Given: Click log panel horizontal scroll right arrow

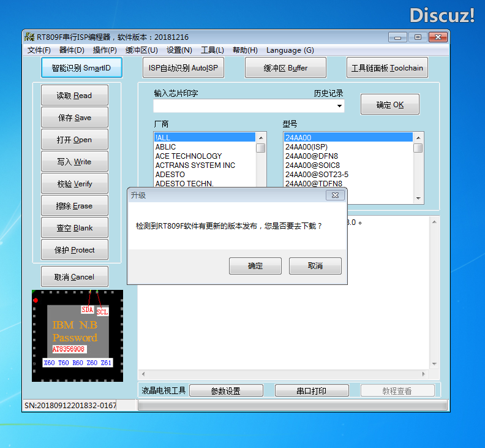Looking at the screenshot, I should click(423, 374).
